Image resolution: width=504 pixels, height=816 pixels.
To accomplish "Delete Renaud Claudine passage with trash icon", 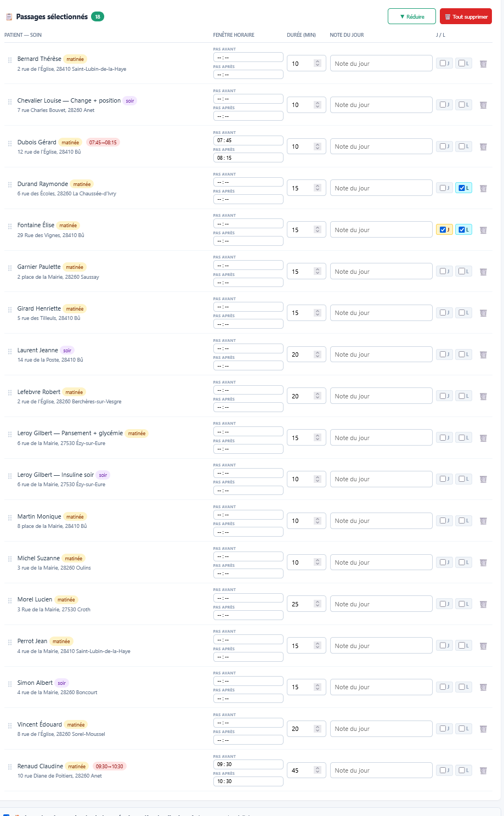I will (x=483, y=770).
